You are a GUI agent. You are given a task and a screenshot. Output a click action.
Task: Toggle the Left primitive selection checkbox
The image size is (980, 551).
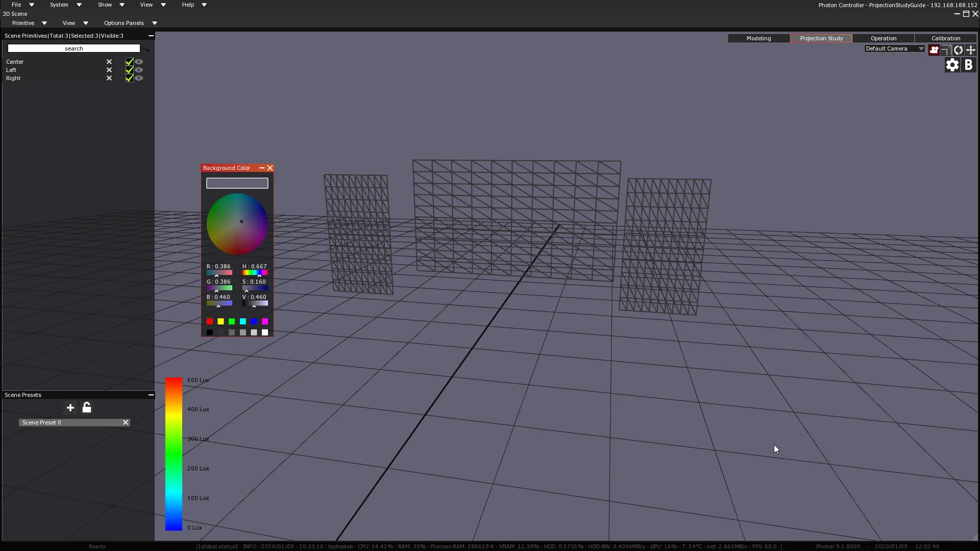129,70
